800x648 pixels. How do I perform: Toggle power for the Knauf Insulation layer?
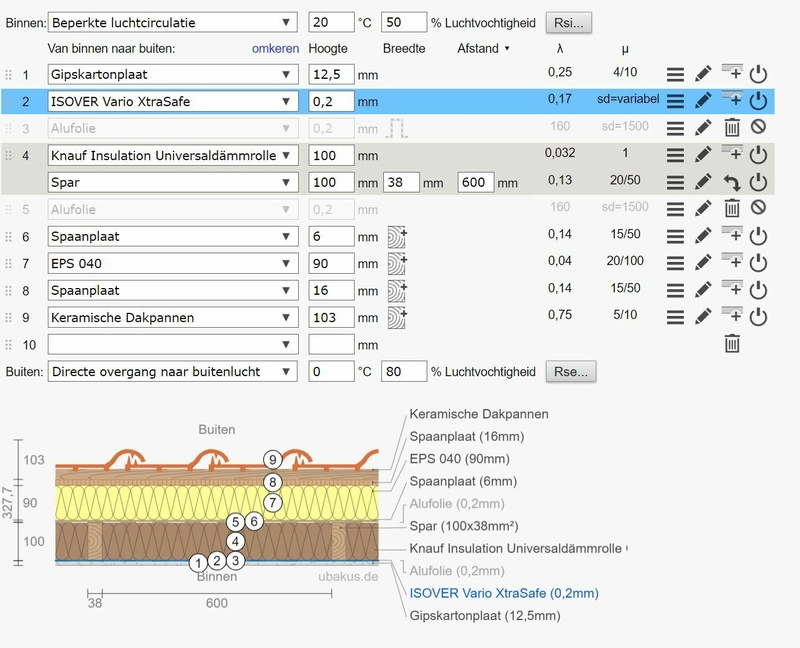pos(758,155)
